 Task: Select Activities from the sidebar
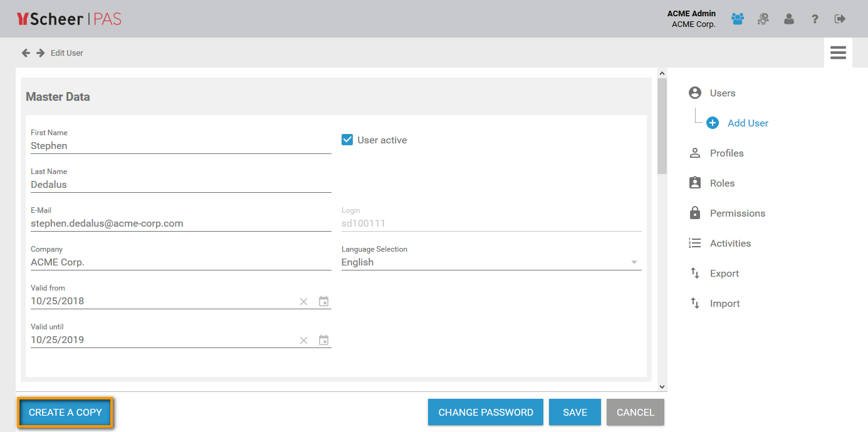coord(730,244)
